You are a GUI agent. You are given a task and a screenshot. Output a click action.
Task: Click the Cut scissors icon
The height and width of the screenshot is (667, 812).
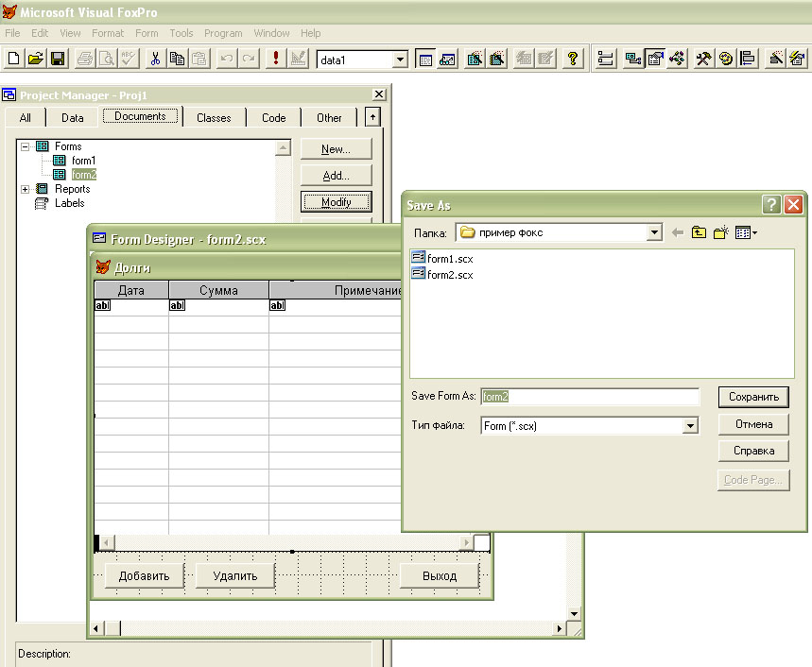(155, 59)
